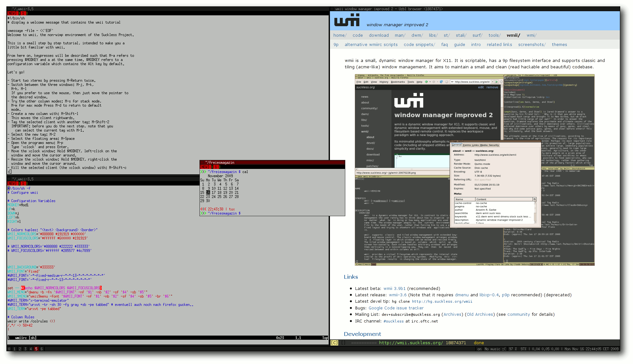Click the URL text in Uzbl status bar
The width and height of the screenshot is (633, 364).
411,343
